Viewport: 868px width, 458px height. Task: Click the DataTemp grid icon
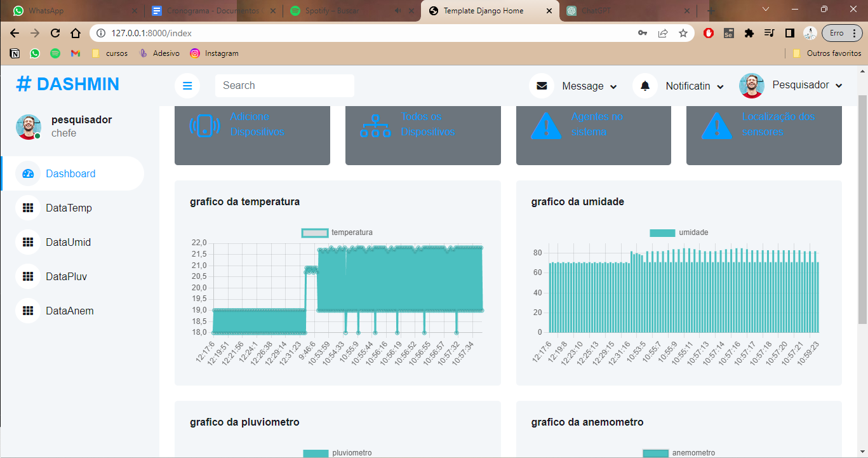28,208
